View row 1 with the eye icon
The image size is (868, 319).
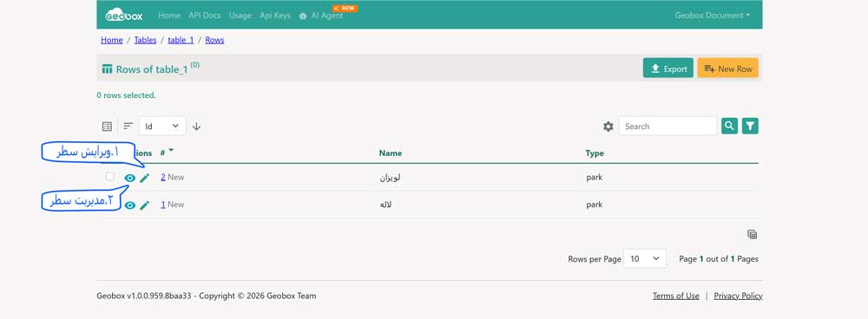[130, 205]
